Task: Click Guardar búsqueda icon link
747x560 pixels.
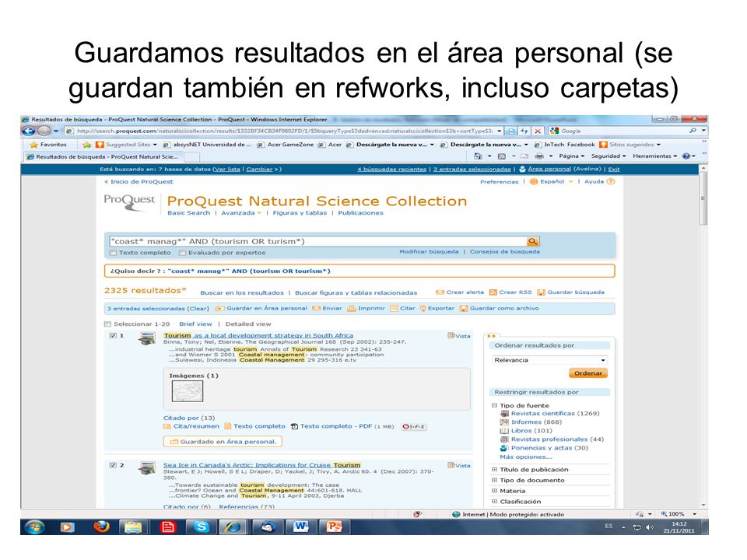Action: (570, 292)
